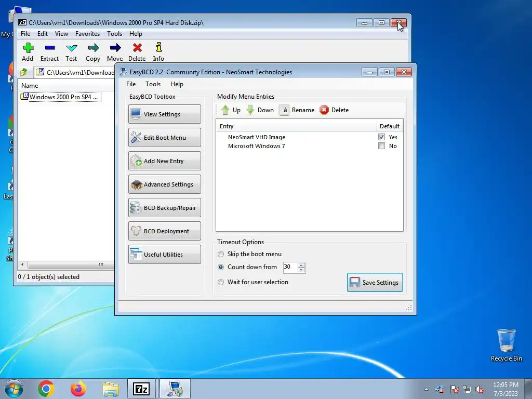The image size is (532, 399).
Task: Open EasyBCD File menu
Action: tap(131, 84)
